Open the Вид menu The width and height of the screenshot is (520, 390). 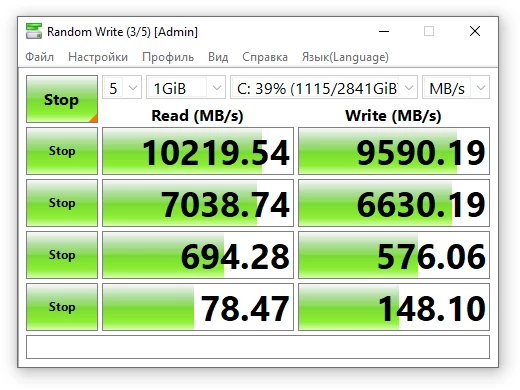218,57
